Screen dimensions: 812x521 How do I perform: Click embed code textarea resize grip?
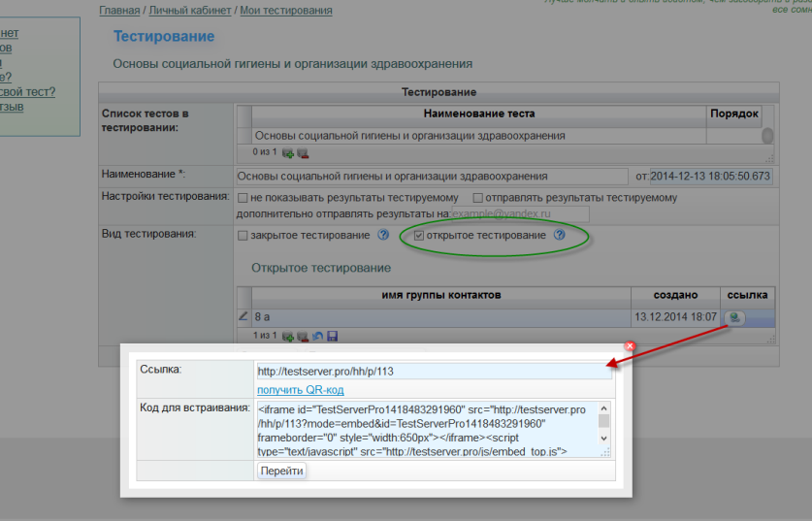click(605, 453)
